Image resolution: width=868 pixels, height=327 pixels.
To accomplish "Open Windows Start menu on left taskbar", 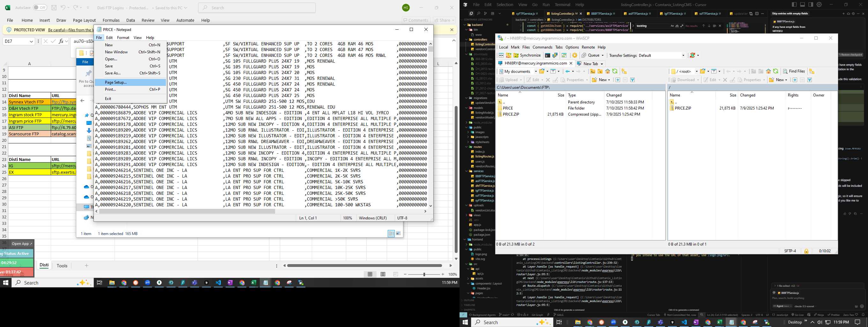I will [x=5, y=283].
